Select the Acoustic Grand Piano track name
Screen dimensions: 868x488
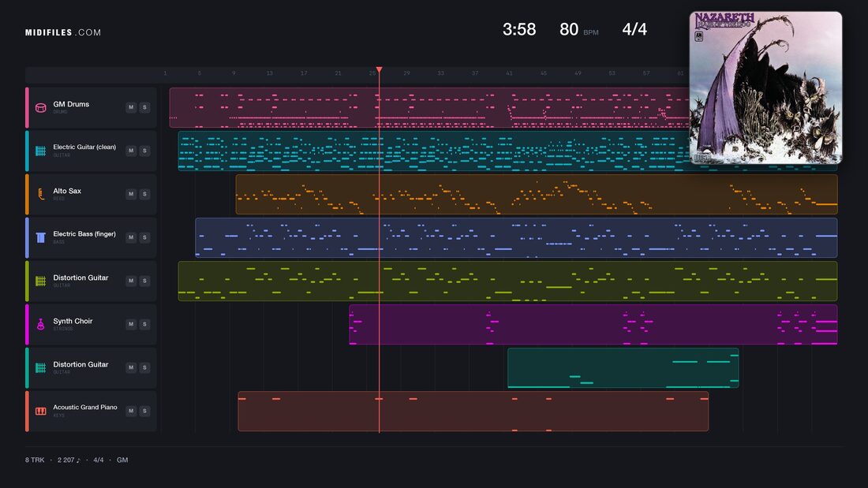(85, 408)
